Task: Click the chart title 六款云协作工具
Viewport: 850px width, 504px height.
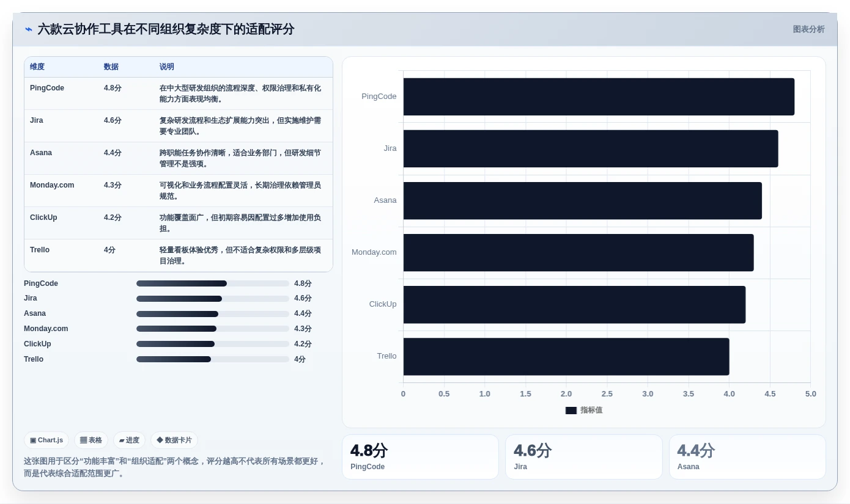Action: pos(166,29)
